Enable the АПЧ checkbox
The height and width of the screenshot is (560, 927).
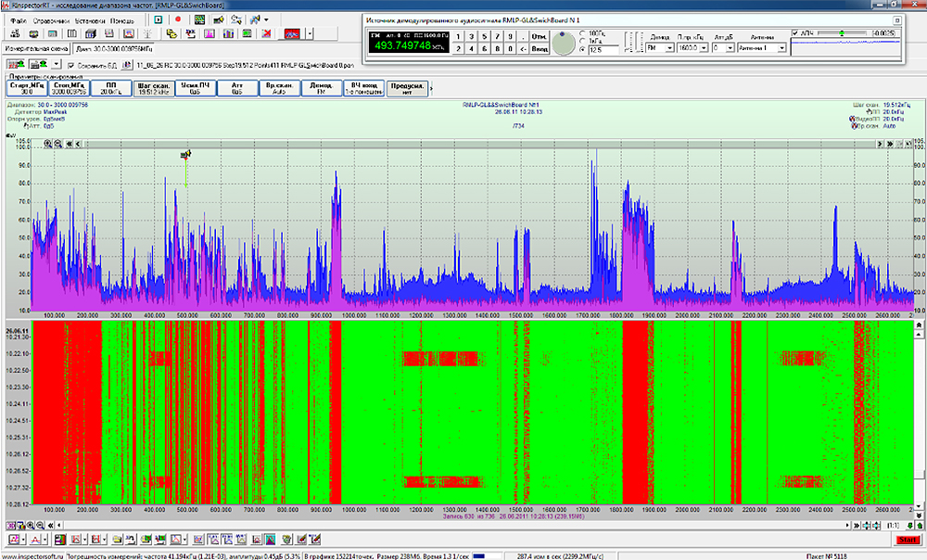[796, 32]
